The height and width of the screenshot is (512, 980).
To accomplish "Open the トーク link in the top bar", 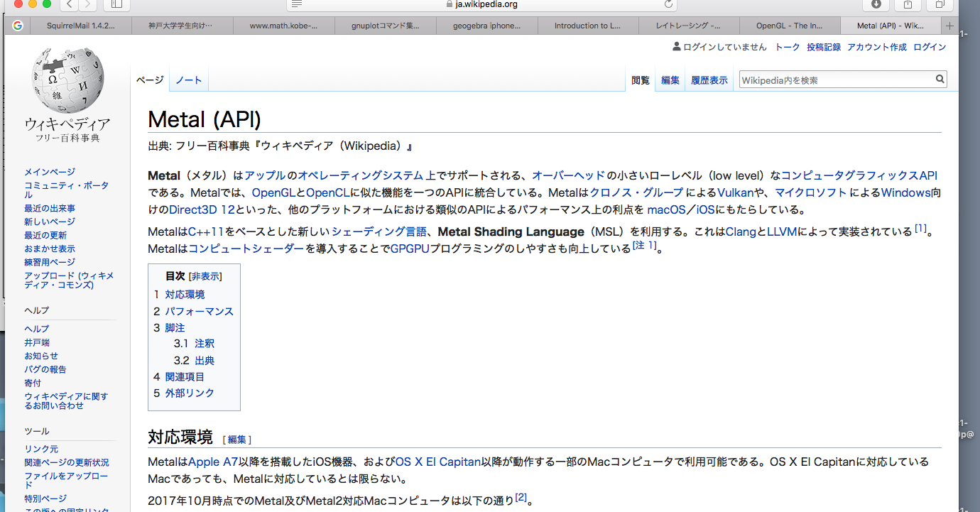I will (788, 47).
